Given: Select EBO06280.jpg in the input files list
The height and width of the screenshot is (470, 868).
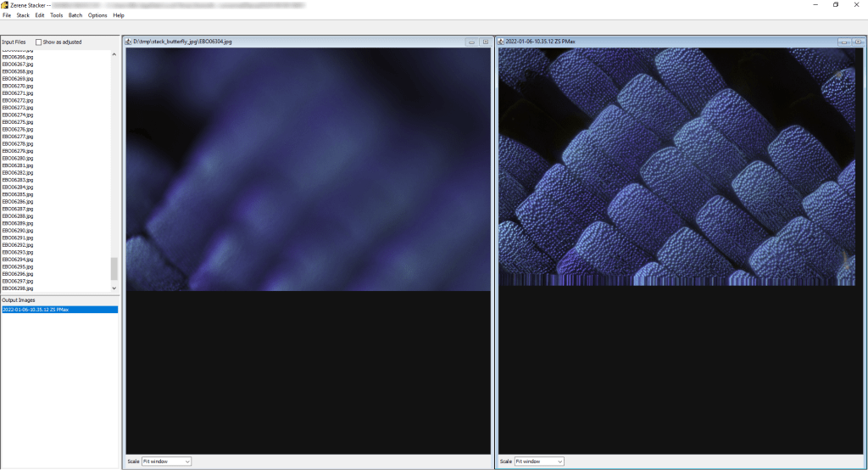Looking at the screenshot, I should pyautogui.click(x=18, y=159).
